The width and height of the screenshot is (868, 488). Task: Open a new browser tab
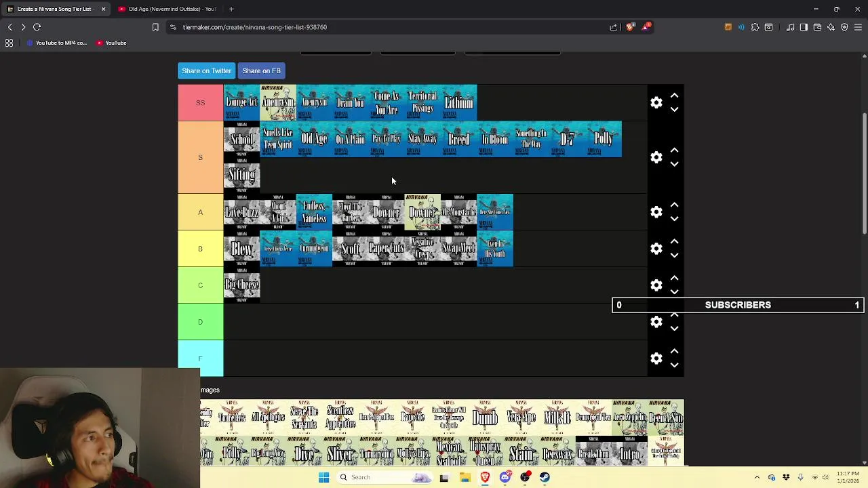[231, 9]
